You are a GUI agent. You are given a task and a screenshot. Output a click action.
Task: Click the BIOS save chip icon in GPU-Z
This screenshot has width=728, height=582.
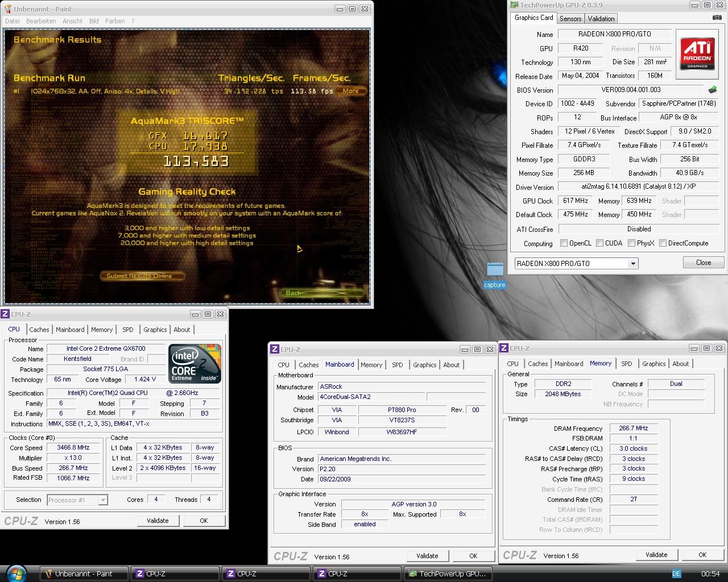[713, 90]
